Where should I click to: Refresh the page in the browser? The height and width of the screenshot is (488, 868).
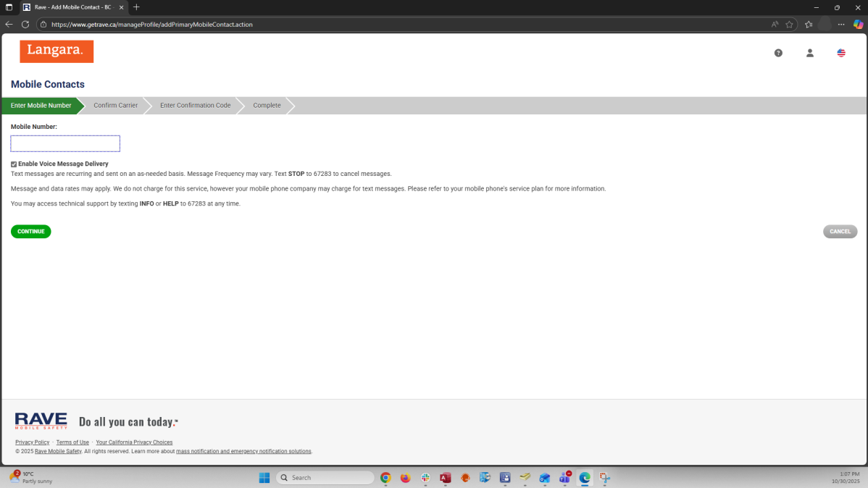point(25,24)
